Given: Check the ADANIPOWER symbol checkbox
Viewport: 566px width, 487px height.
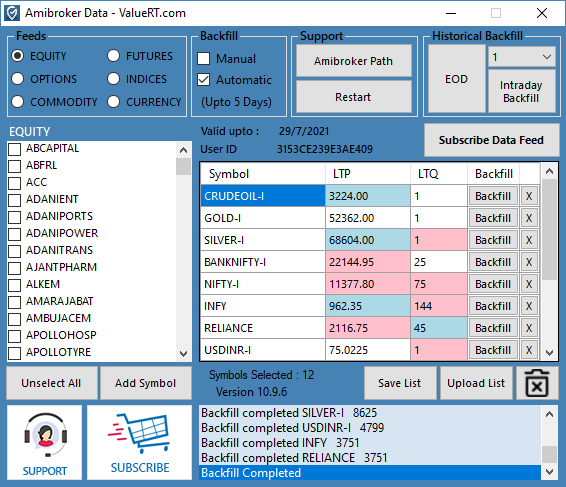Looking at the screenshot, I should coord(14,234).
